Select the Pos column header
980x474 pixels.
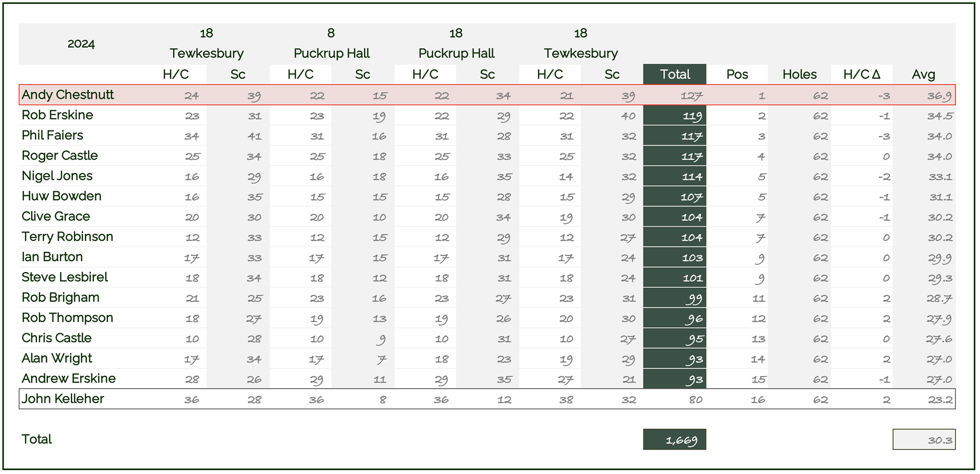737,74
